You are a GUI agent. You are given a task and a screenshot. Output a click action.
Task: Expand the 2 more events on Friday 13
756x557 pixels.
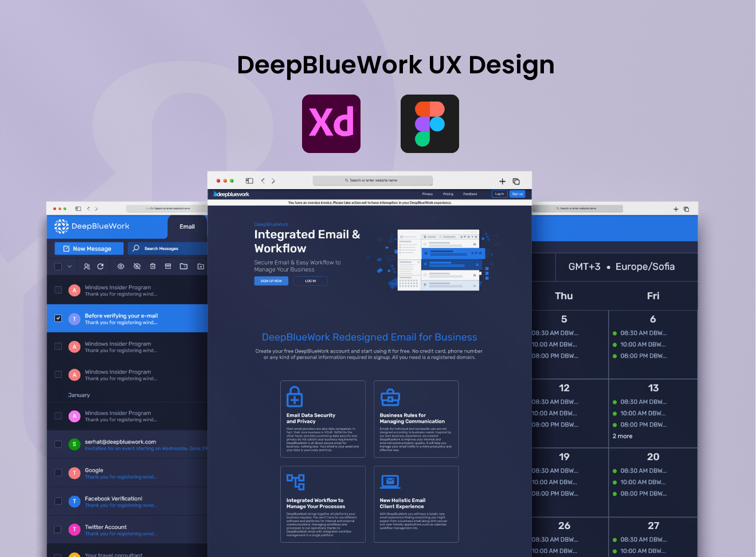[621, 436]
